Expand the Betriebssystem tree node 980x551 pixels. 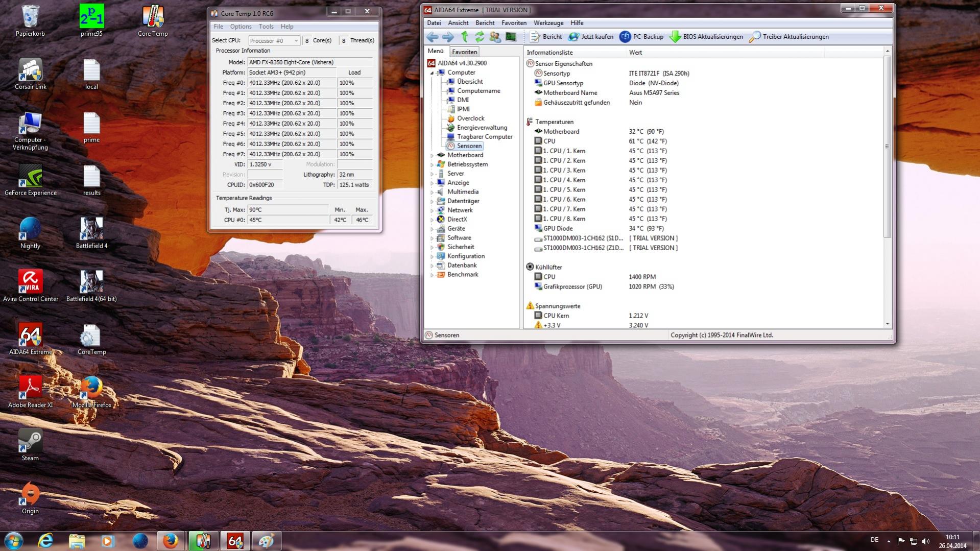click(432, 164)
